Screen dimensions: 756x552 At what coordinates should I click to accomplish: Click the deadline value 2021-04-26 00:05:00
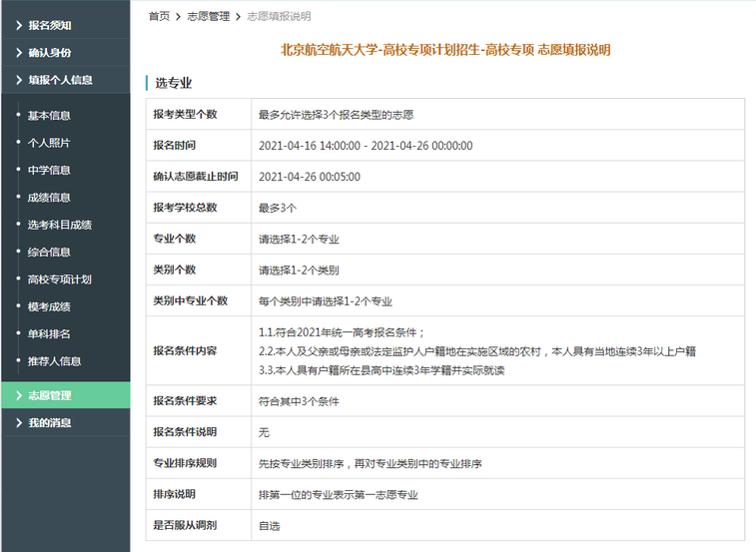[x=310, y=177]
